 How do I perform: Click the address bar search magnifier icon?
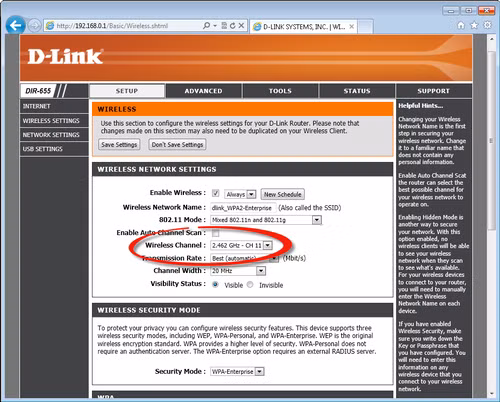pyautogui.click(x=206, y=26)
